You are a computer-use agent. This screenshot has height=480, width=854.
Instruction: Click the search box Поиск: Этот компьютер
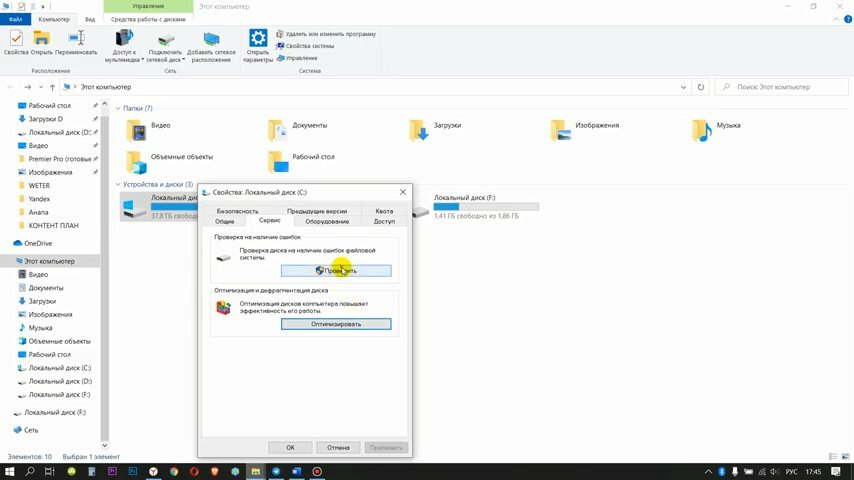point(782,87)
